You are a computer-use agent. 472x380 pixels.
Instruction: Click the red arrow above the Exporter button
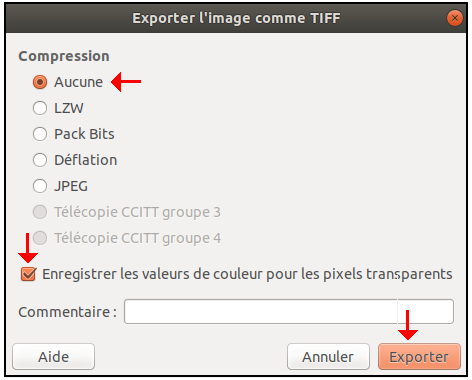coord(407,325)
